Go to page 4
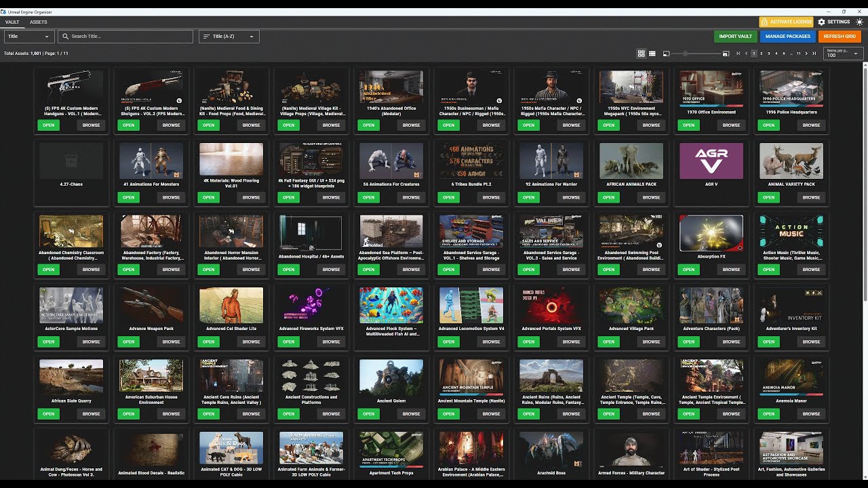 tap(776, 54)
